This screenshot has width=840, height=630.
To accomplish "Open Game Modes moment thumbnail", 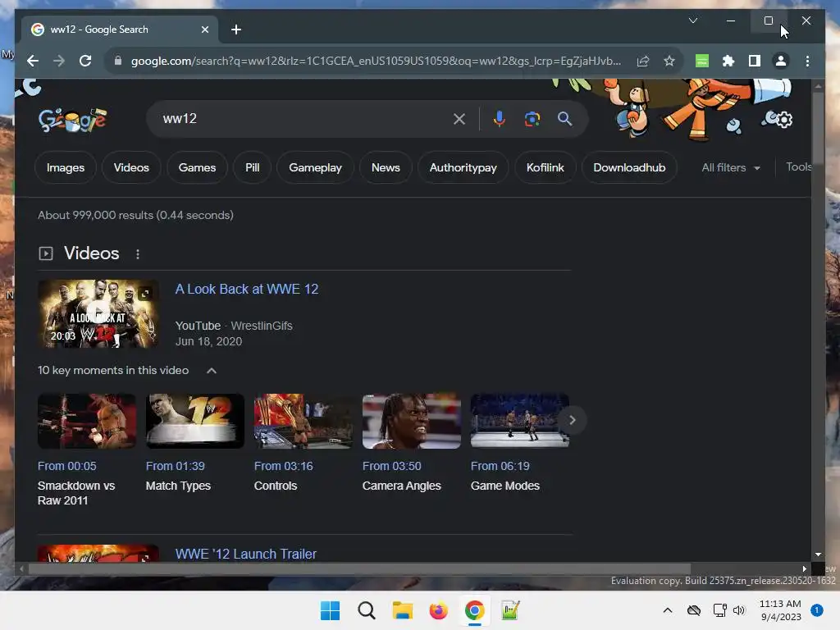I will pyautogui.click(x=519, y=421).
